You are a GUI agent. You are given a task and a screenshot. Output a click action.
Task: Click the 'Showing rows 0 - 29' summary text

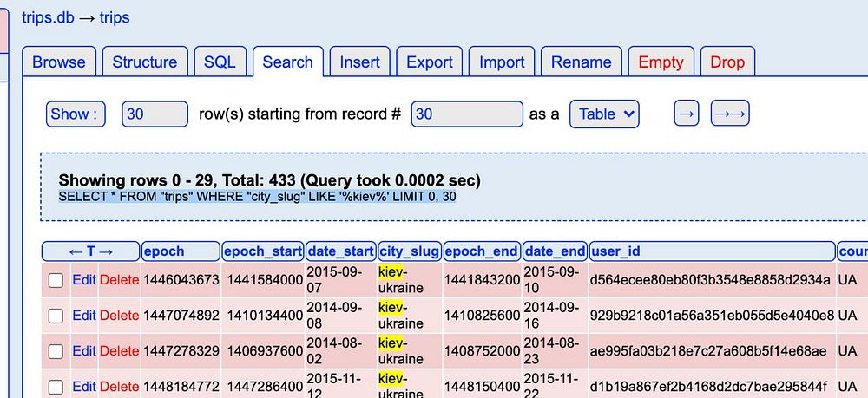tap(270, 180)
